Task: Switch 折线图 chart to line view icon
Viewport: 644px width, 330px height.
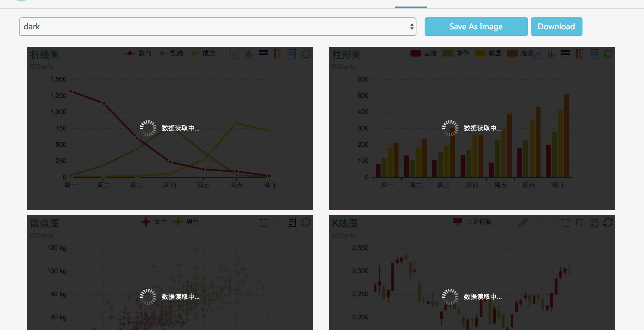Action: pyautogui.click(x=235, y=54)
